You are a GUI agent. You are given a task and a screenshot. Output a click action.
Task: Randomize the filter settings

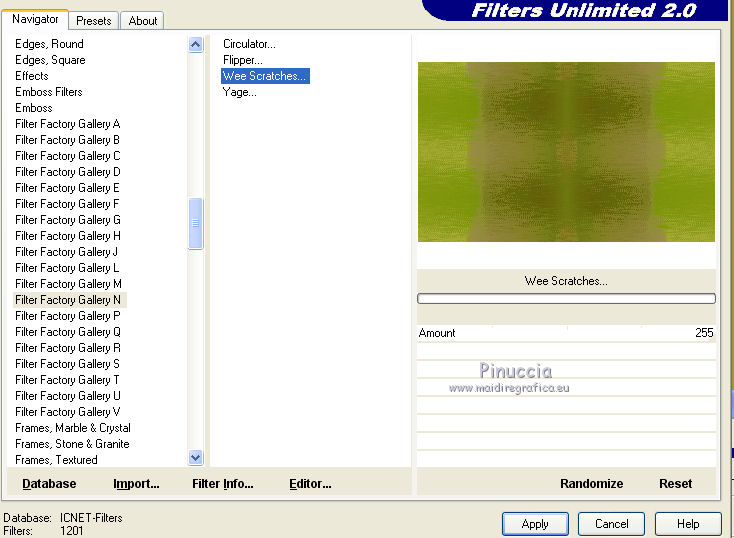point(591,484)
